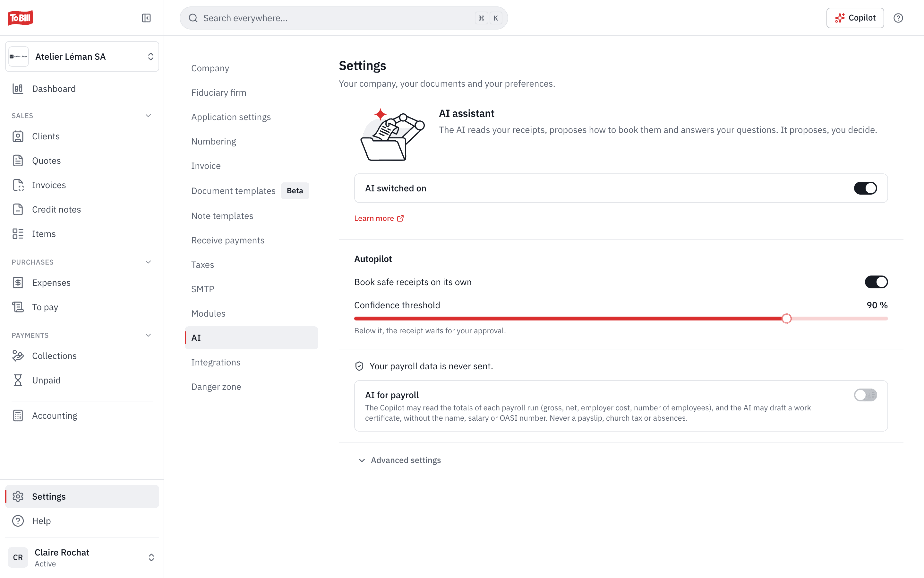Collapse the sidebar with the panel icon
Viewport: 924px width, 578px height.
click(x=146, y=18)
